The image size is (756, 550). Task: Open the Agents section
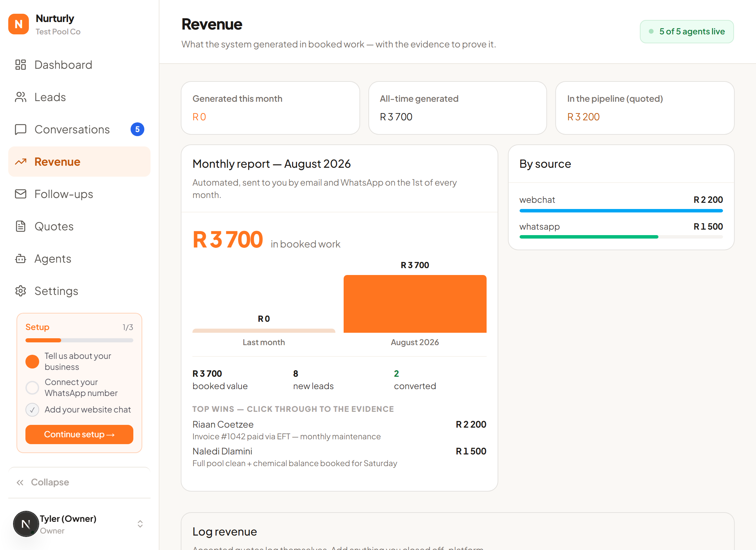click(79, 258)
